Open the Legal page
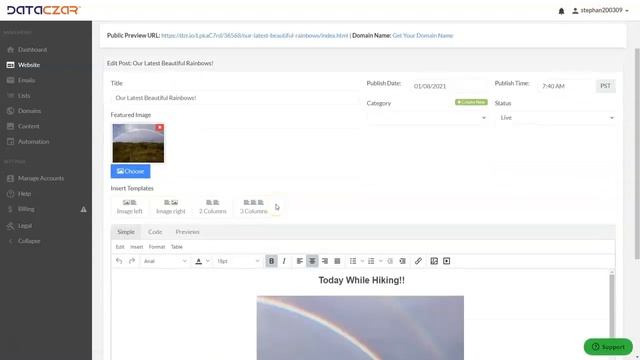Image resolution: width=640 pixels, height=360 pixels. 24,226
